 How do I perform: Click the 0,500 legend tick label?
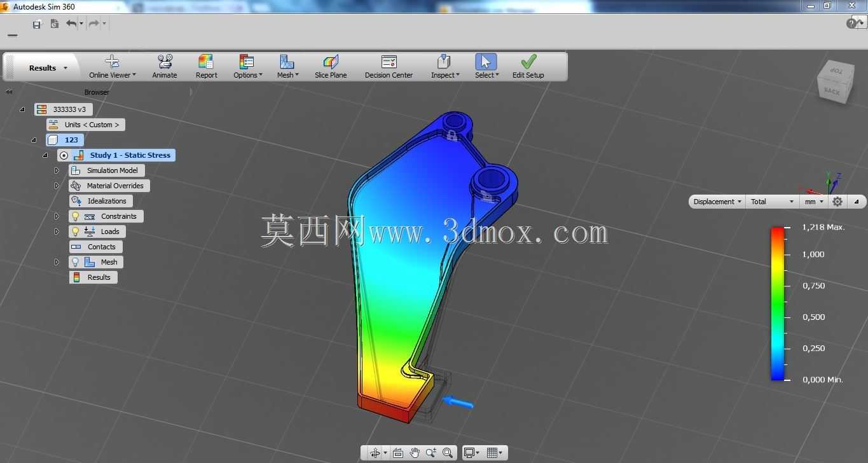tap(813, 317)
